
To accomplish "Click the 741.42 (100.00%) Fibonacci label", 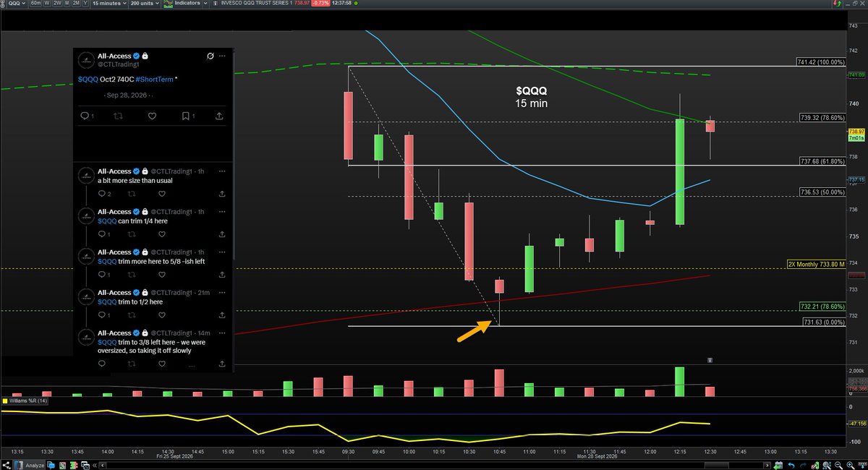I will tap(820, 62).
